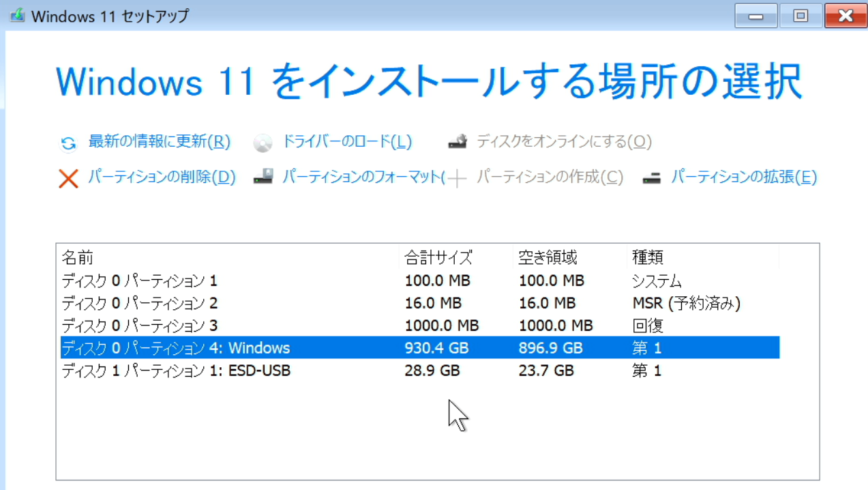Select ディスク 1 パーティション 1: ESD-USB row
This screenshot has width=868, height=490.
pyautogui.click(x=419, y=371)
